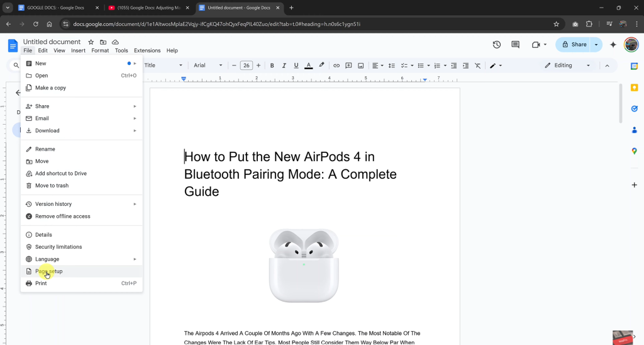Add a comment with toolbar icon
This screenshot has height=345, width=644.
348,65
